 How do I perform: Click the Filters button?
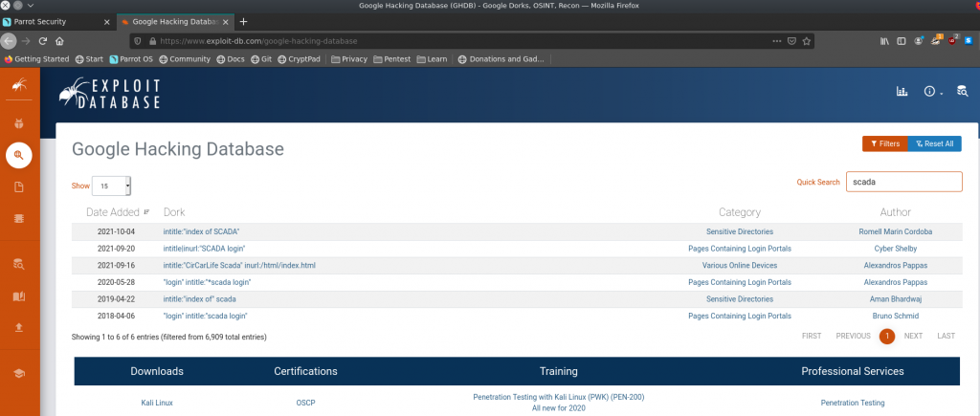(885, 143)
